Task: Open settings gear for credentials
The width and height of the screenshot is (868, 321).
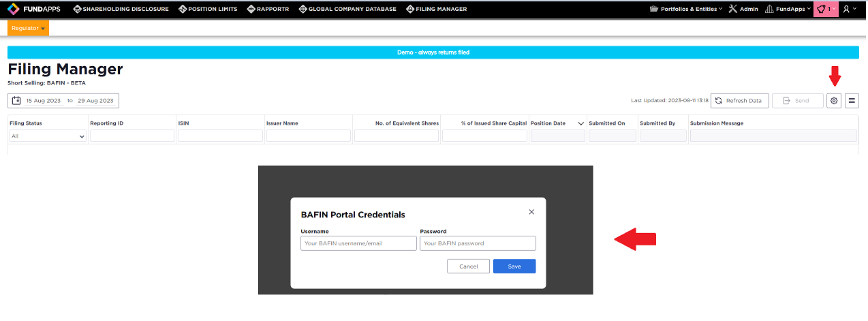Action: click(834, 100)
